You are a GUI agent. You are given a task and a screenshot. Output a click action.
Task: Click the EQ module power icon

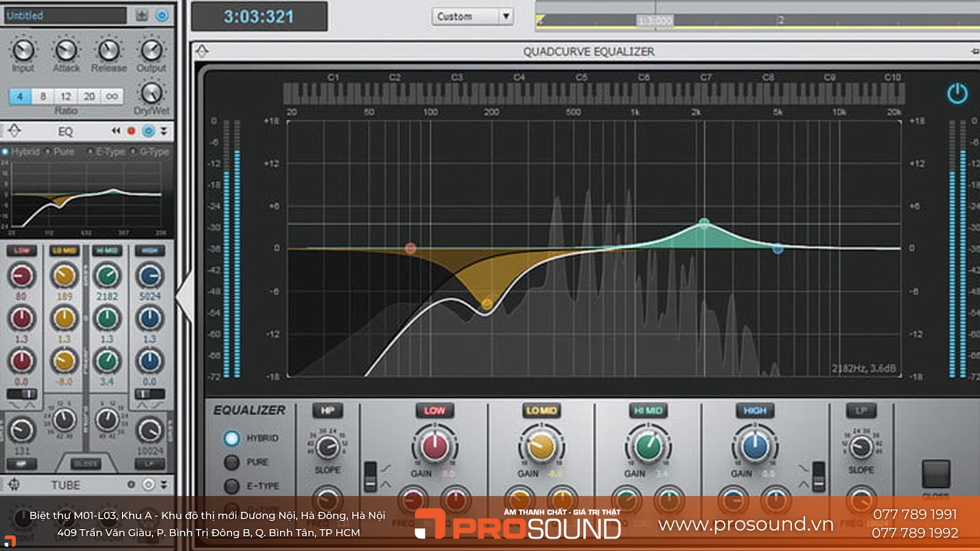click(x=148, y=131)
